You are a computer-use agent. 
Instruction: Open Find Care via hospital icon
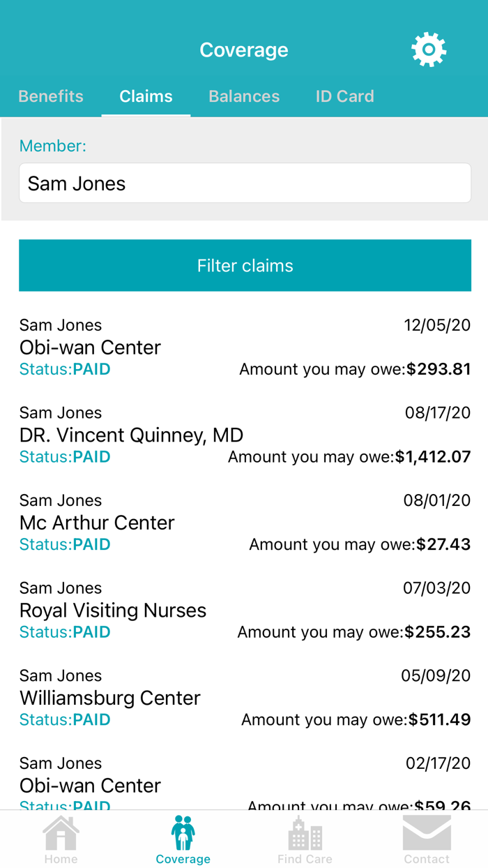coord(305,837)
